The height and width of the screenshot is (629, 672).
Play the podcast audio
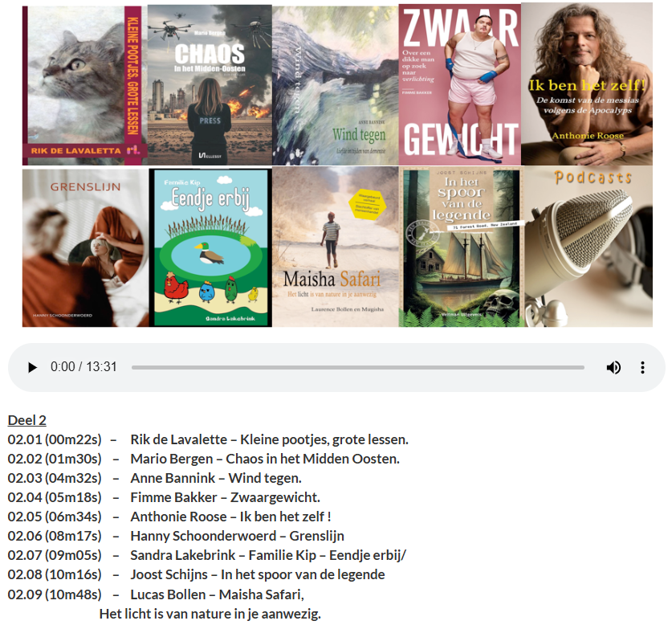click(33, 367)
